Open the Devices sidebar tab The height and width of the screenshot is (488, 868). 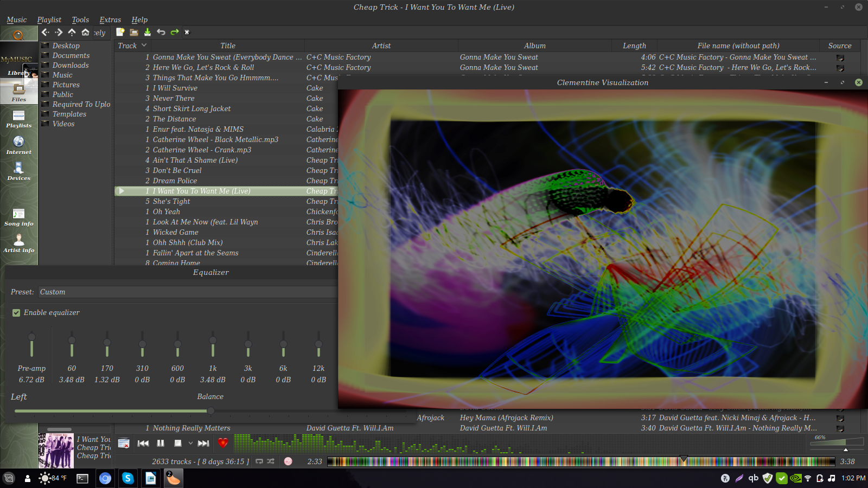[19, 171]
